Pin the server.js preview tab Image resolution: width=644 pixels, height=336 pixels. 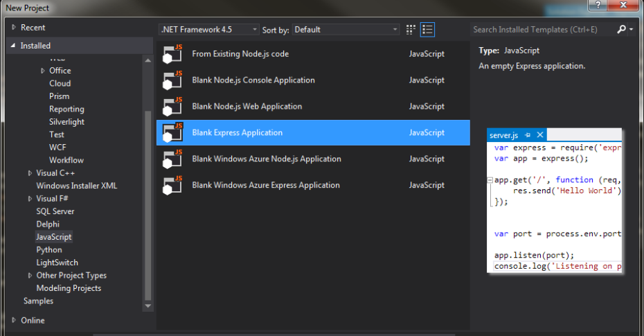(x=528, y=135)
